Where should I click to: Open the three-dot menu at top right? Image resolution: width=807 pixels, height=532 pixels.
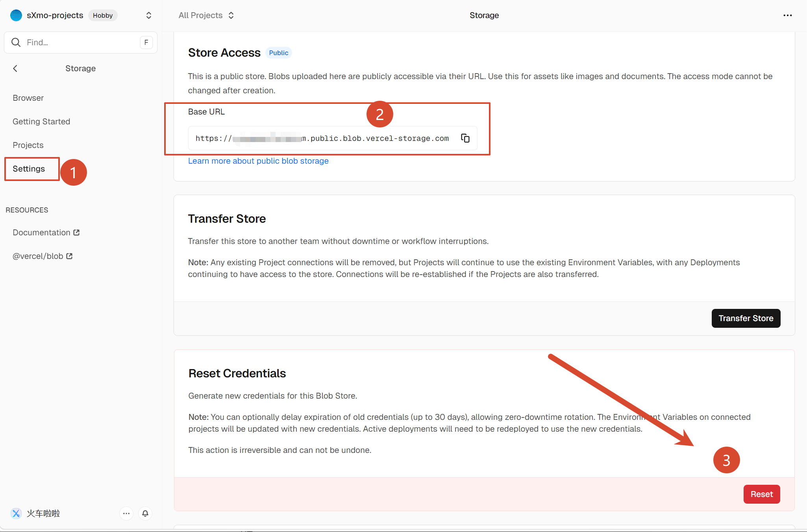pos(787,15)
